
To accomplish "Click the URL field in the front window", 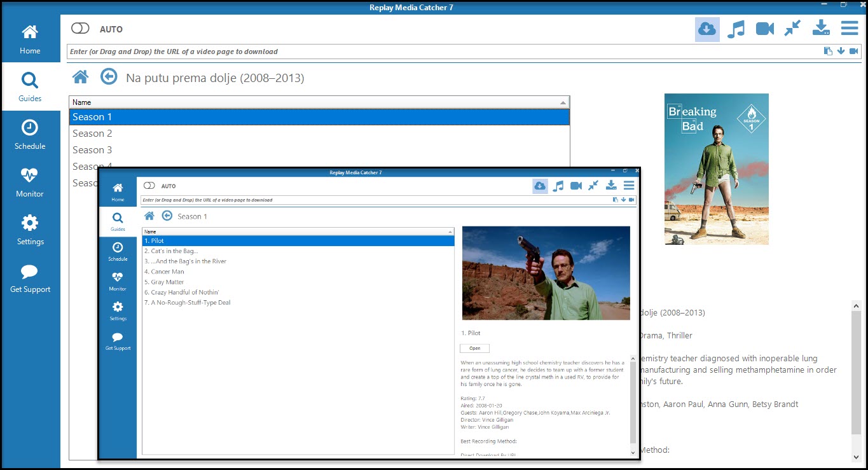I will [376, 200].
